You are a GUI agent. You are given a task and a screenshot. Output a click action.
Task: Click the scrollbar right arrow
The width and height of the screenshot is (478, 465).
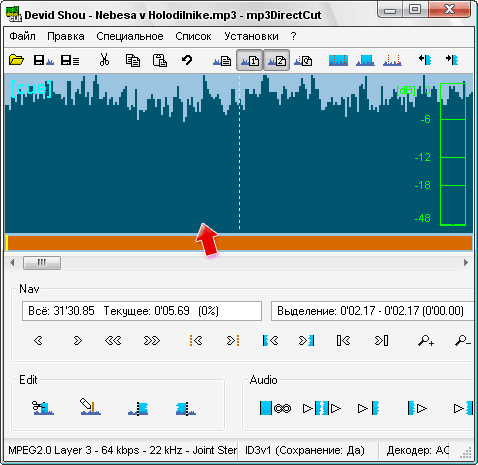(x=466, y=263)
